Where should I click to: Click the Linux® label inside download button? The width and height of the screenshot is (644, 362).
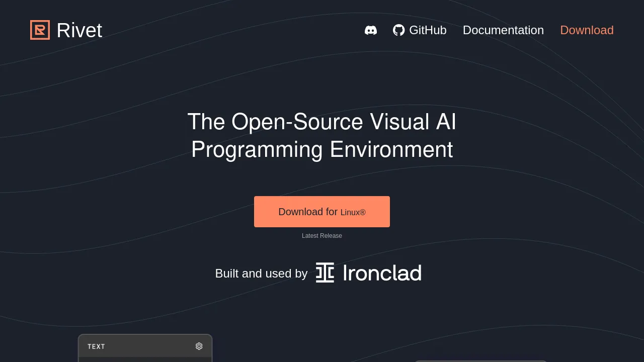[353, 213]
